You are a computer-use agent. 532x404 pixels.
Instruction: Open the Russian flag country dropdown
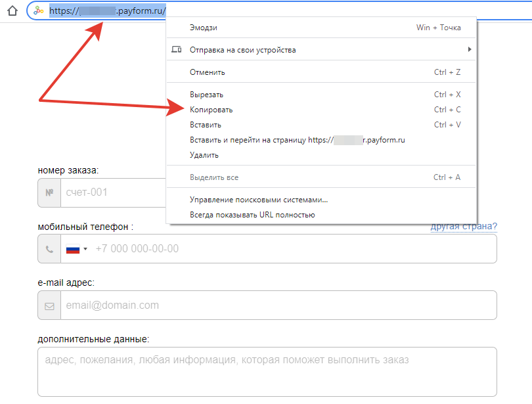click(77, 249)
